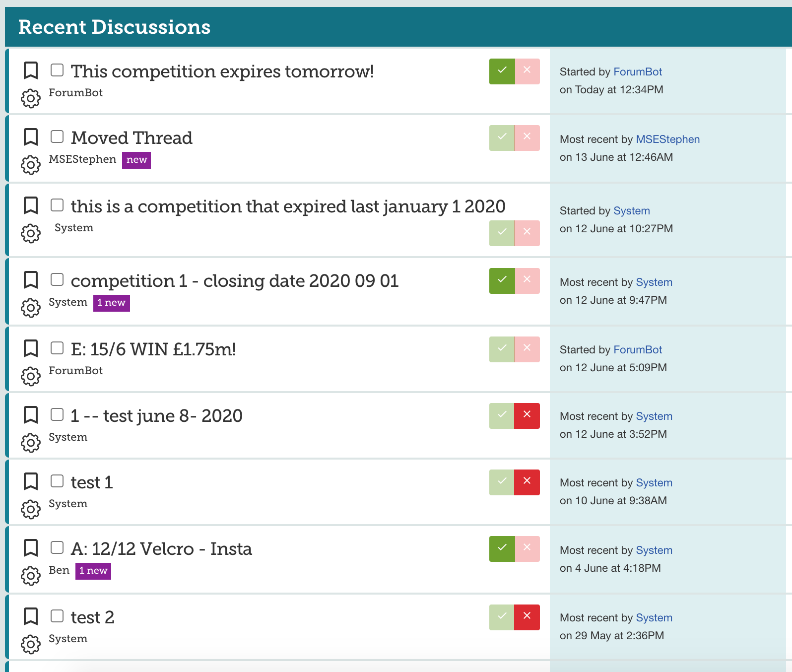Open 'competition 1 - closing date 2020 09 01' title
Viewport: 792px width, 672px height.
235,281
